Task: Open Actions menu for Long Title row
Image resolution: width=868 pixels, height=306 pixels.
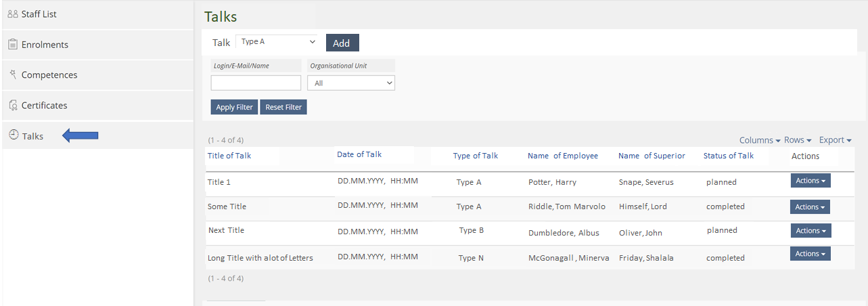Action: [810, 254]
